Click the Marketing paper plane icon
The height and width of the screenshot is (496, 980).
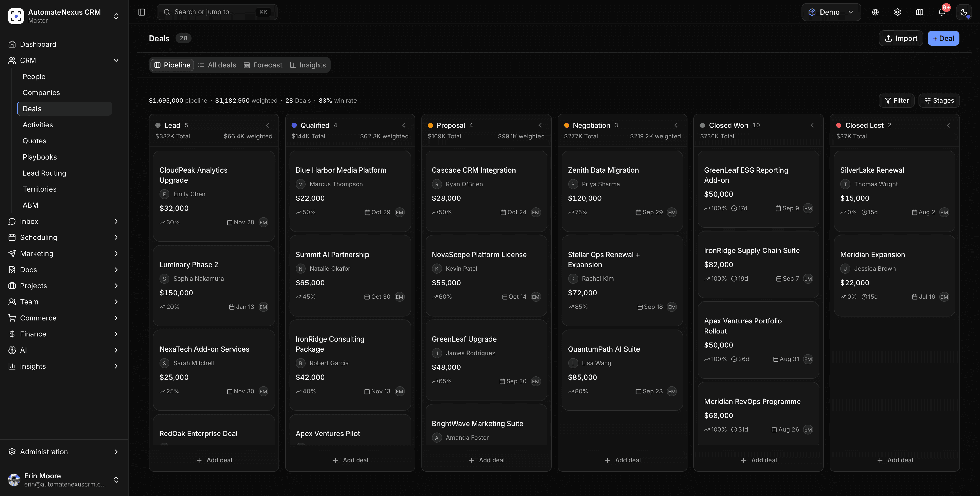point(12,253)
